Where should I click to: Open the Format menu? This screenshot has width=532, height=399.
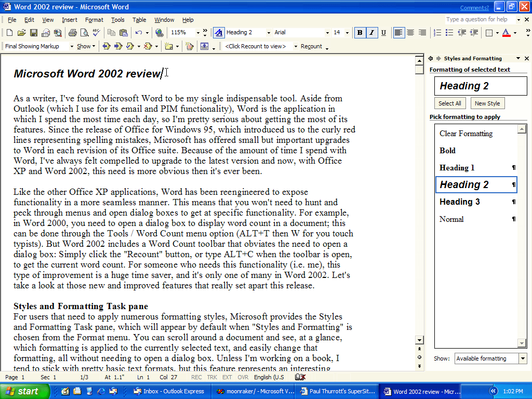(94, 20)
